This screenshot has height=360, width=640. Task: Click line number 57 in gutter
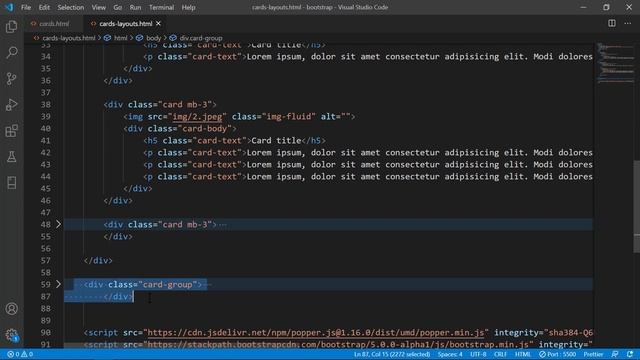pyautogui.click(x=46, y=260)
